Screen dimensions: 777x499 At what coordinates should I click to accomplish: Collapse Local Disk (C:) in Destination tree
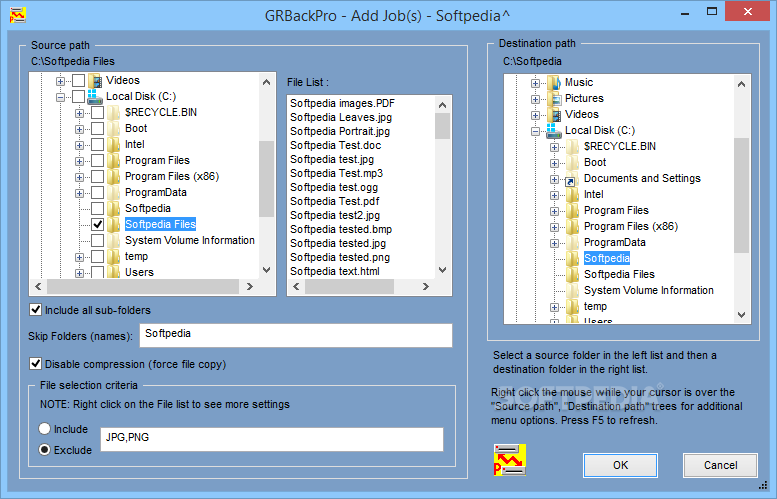click(x=535, y=131)
